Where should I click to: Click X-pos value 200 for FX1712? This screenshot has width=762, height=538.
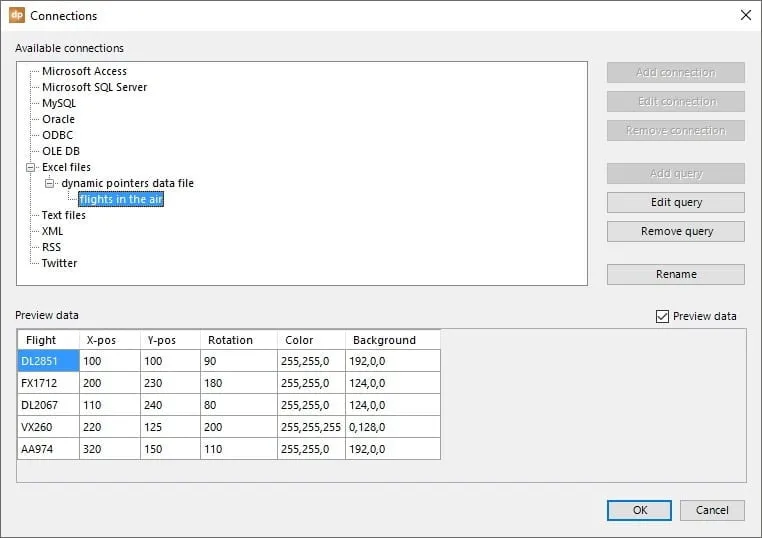pyautogui.click(x=110, y=383)
